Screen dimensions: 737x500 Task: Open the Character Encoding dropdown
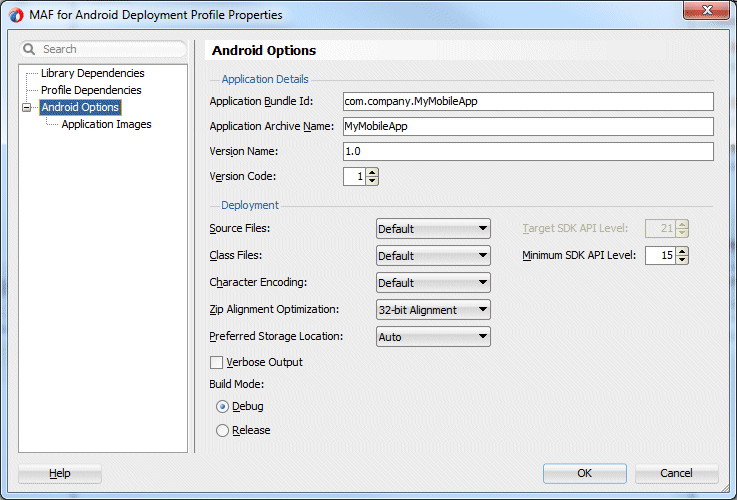(x=433, y=283)
